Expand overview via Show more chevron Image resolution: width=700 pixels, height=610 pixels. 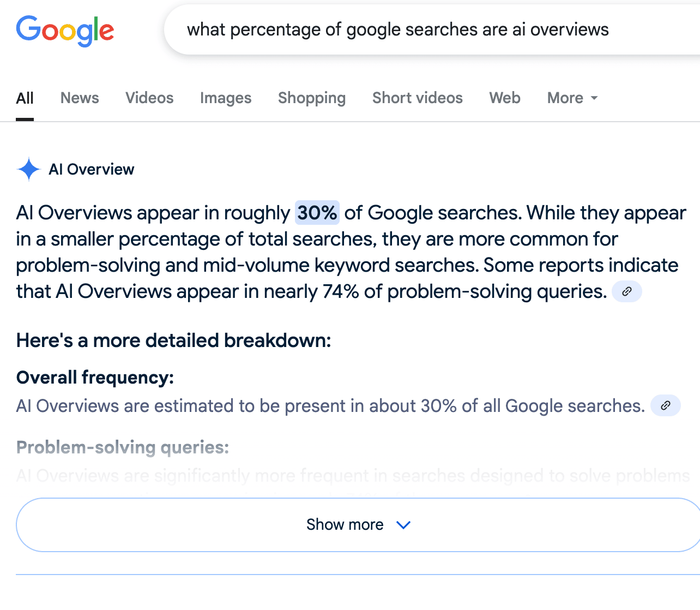pyautogui.click(x=403, y=525)
